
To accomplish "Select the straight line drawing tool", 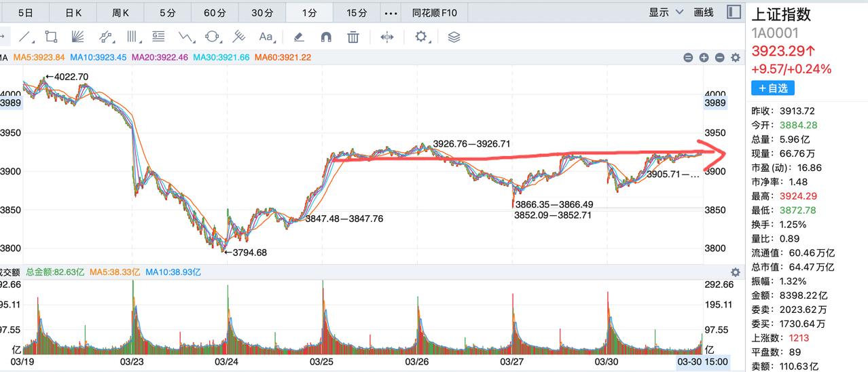I will (x=25, y=37).
